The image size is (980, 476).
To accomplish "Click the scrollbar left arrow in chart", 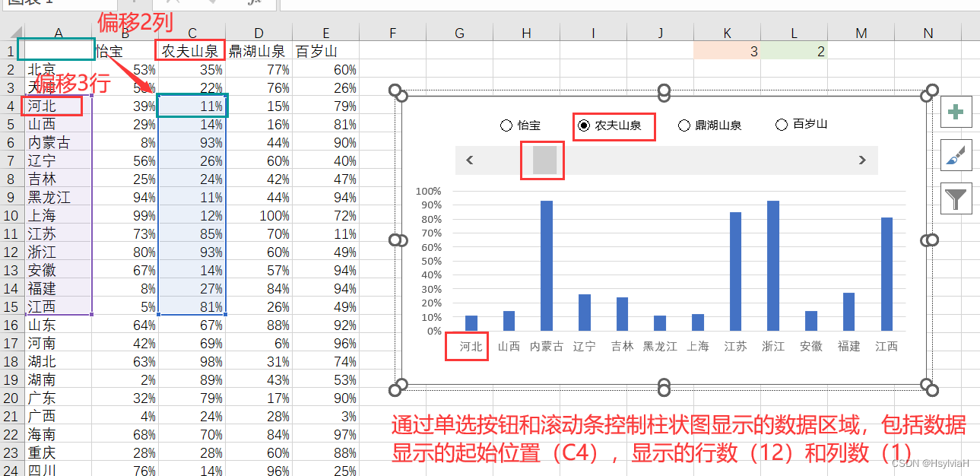I will point(470,160).
